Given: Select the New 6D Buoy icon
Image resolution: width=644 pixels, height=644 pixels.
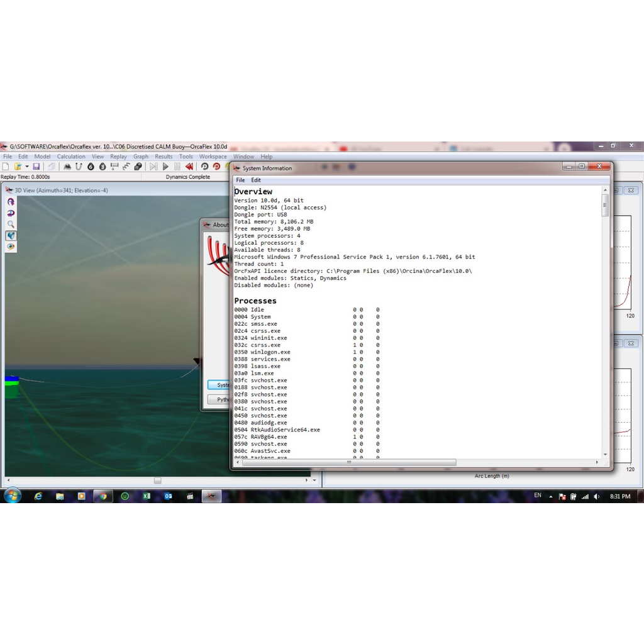Looking at the screenshot, I should pyautogui.click(x=91, y=166).
